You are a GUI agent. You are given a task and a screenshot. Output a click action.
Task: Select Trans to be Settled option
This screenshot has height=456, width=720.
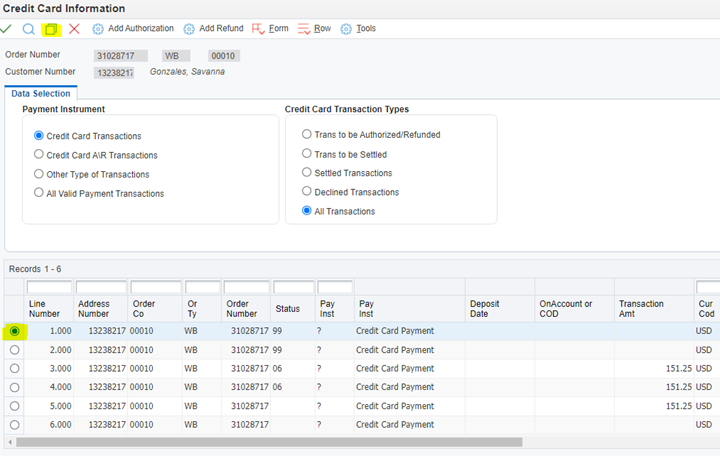click(306, 153)
